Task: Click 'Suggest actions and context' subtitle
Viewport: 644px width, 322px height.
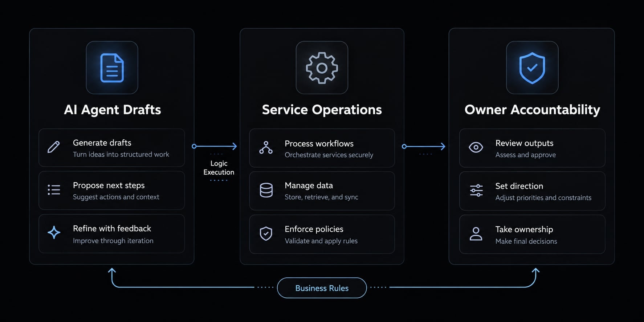Action: point(116,197)
